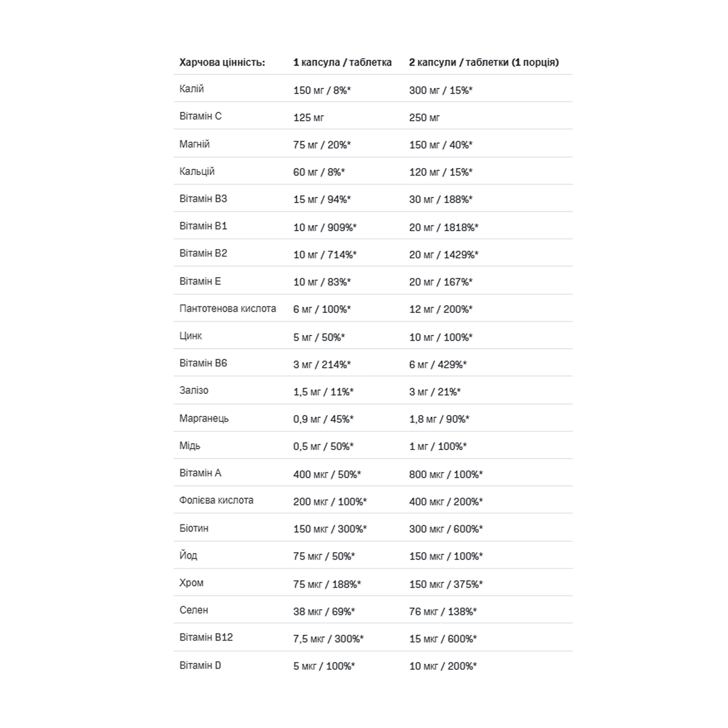The image size is (728, 728).
Task: Click the 'Вітамін D' row label
Action: pos(200,665)
